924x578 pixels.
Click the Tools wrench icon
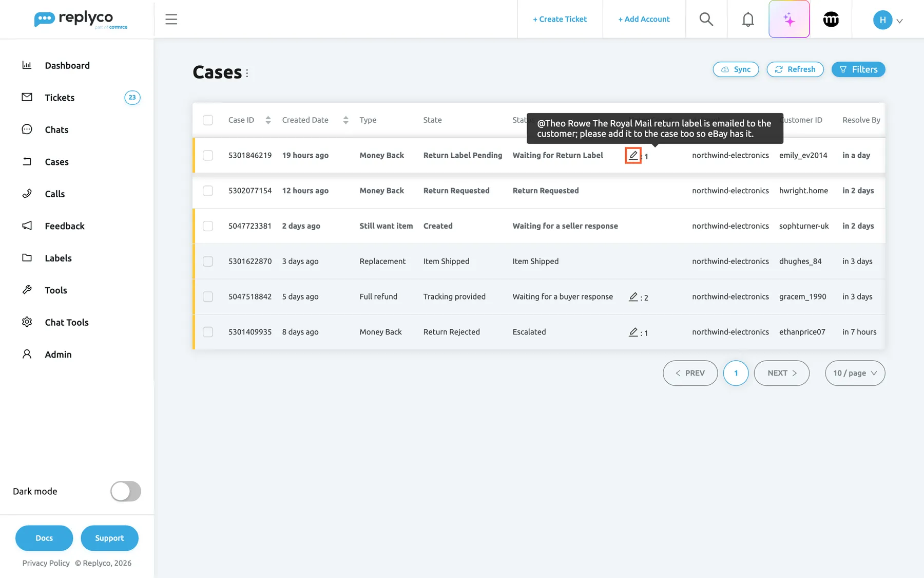[x=27, y=290]
